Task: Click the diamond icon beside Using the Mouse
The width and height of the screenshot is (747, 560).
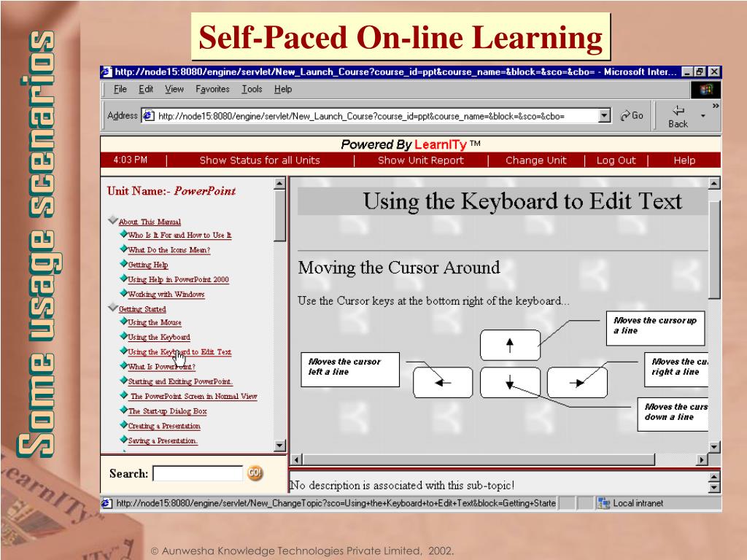Action: pos(123,321)
